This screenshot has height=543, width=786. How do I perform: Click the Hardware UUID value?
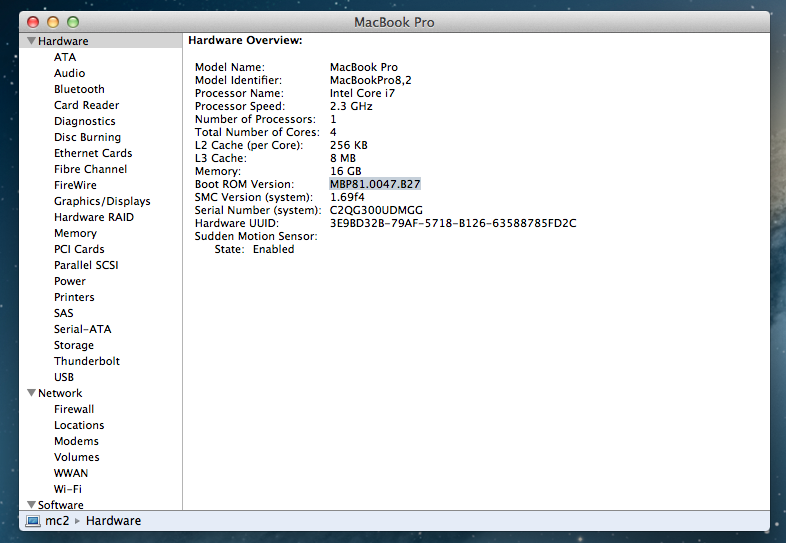click(453, 223)
